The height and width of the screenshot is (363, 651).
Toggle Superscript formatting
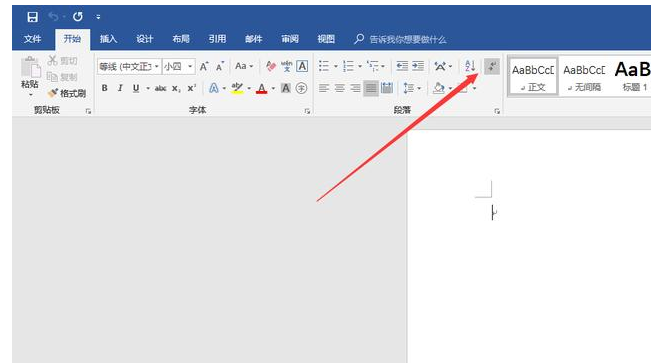tap(191, 88)
